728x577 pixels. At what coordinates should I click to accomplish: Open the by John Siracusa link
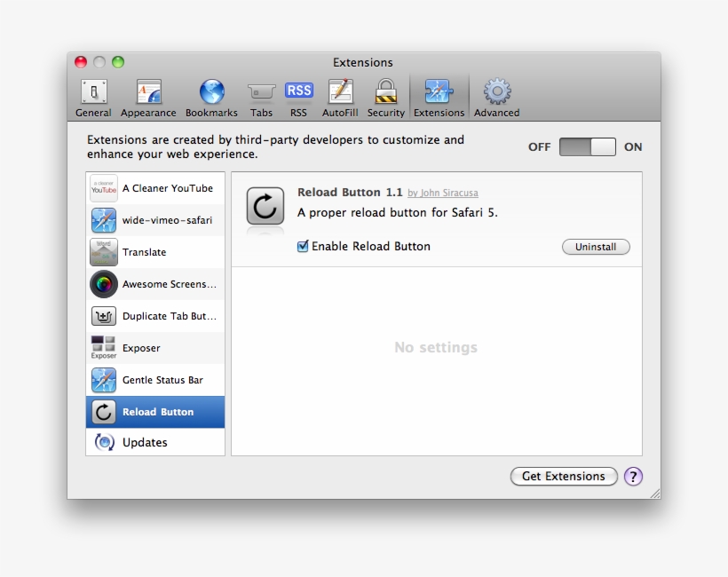tap(443, 193)
